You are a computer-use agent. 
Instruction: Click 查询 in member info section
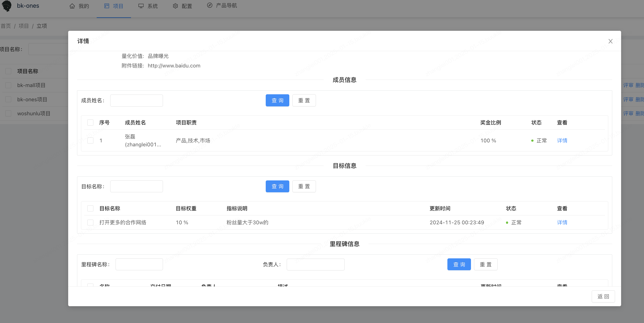pos(277,100)
